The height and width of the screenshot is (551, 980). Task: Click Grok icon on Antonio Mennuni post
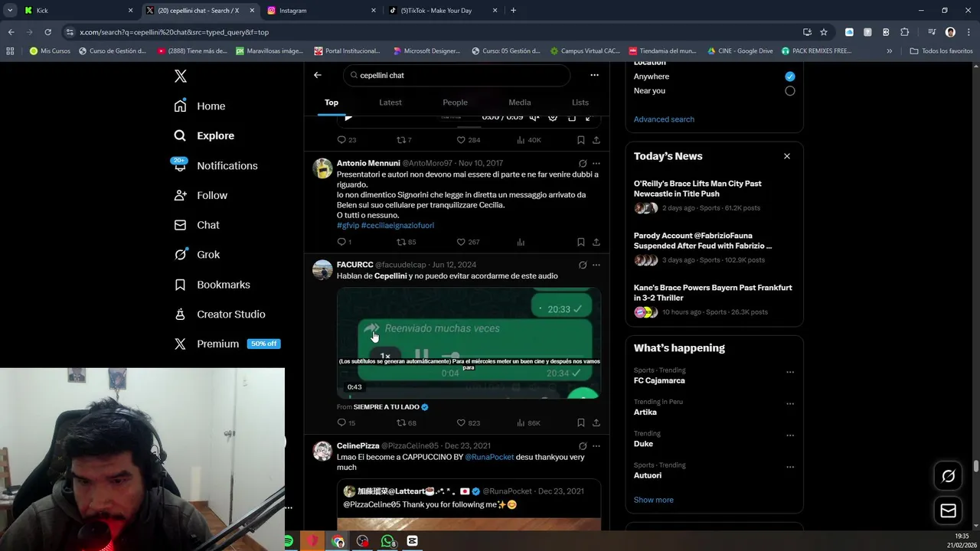point(583,164)
